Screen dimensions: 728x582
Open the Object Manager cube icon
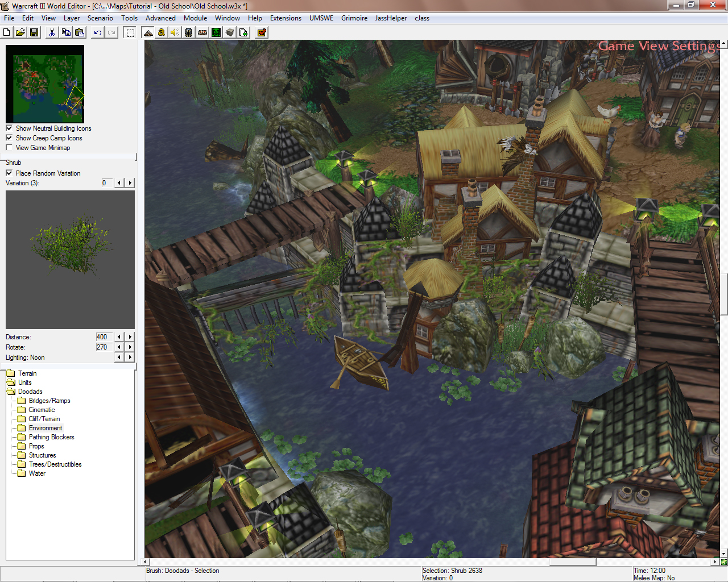click(230, 32)
